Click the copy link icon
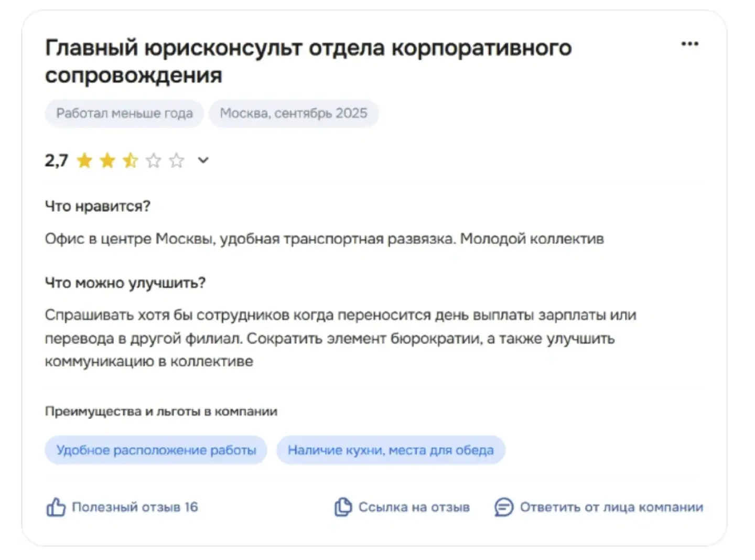The image size is (755, 560). pos(343,507)
